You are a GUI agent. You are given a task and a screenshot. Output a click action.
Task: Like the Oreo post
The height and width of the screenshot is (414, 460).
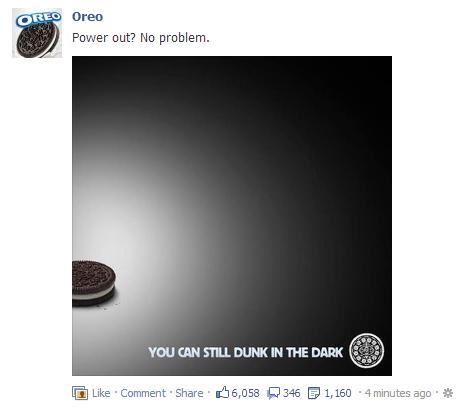(x=101, y=393)
